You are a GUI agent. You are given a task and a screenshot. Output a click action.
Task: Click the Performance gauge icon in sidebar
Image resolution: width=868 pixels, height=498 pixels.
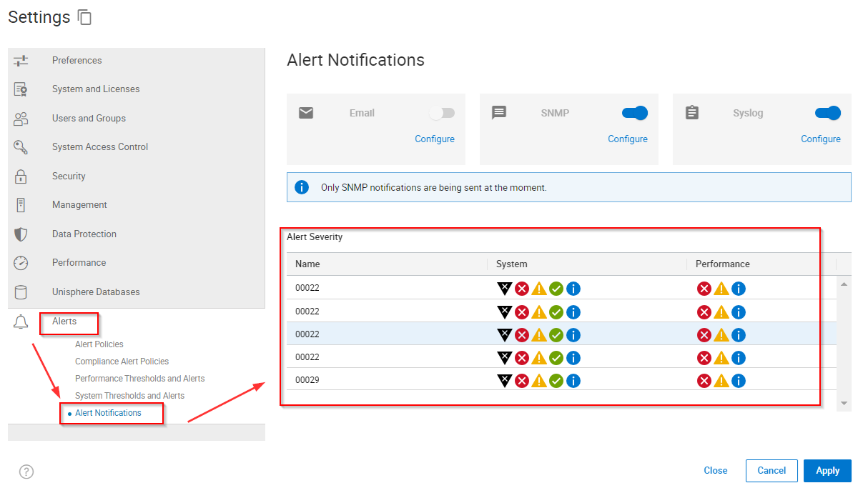click(22, 262)
